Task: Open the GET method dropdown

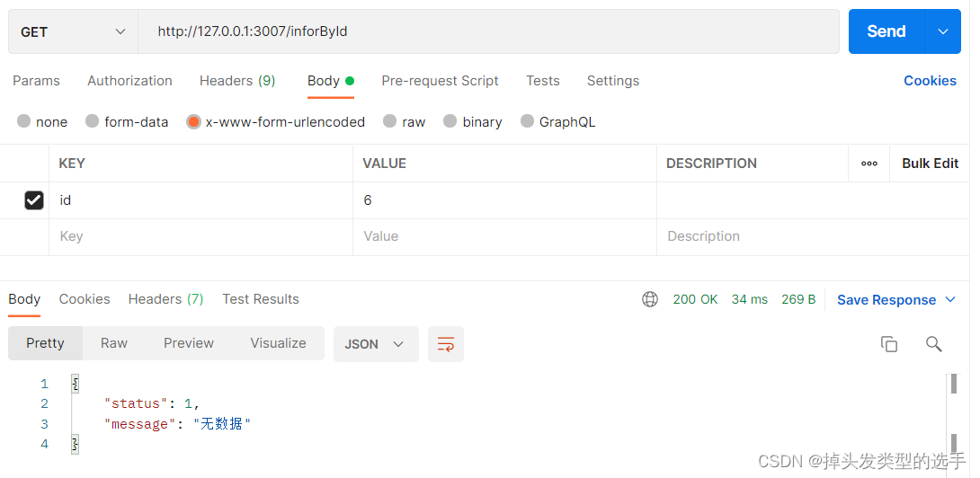Action: coord(73,31)
